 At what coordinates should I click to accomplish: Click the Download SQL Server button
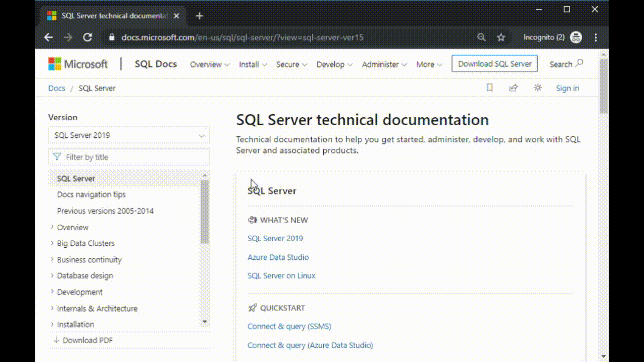494,64
